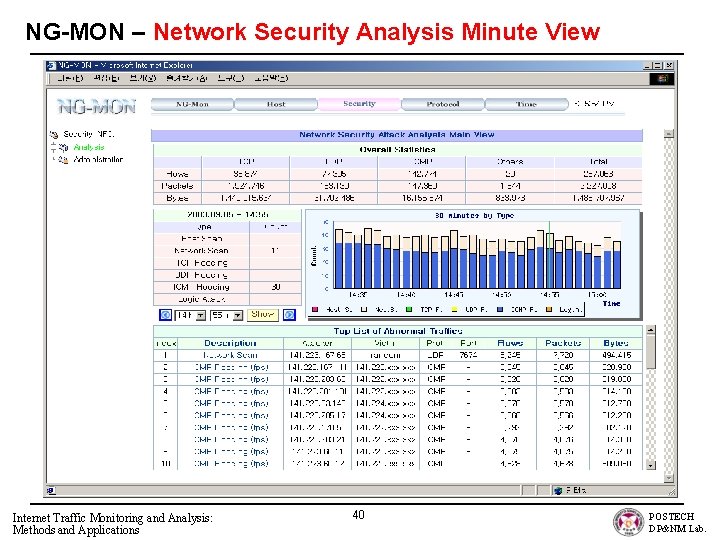Select Analysis in the Security tree
Viewport: 720px width, 540px height.
click(x=89, y=147)
